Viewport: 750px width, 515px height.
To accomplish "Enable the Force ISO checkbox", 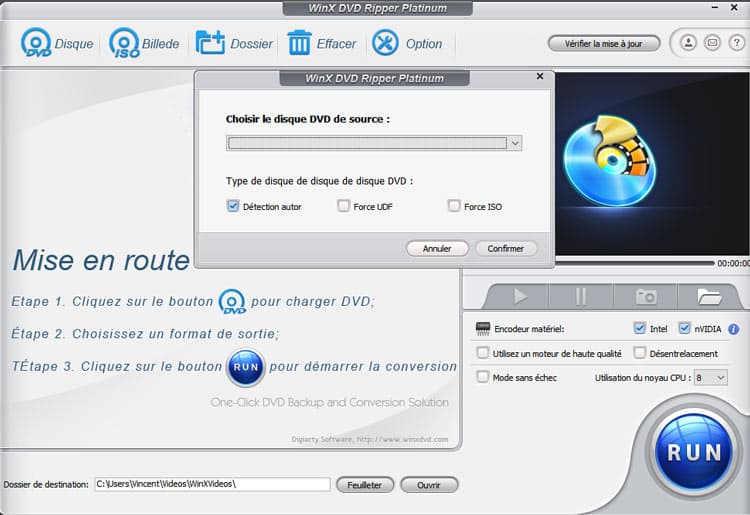I will coord(453,206).
